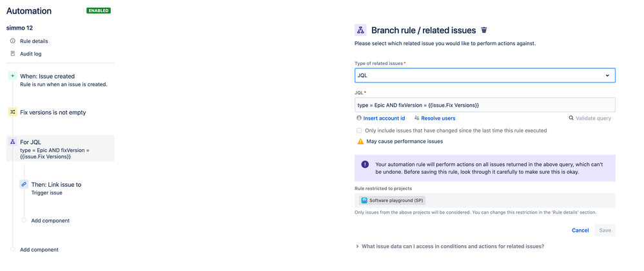Select the purple branch For JQL icon
Image resolution: width=644 pixels, height=271 pixels.
tap(13, 142)
